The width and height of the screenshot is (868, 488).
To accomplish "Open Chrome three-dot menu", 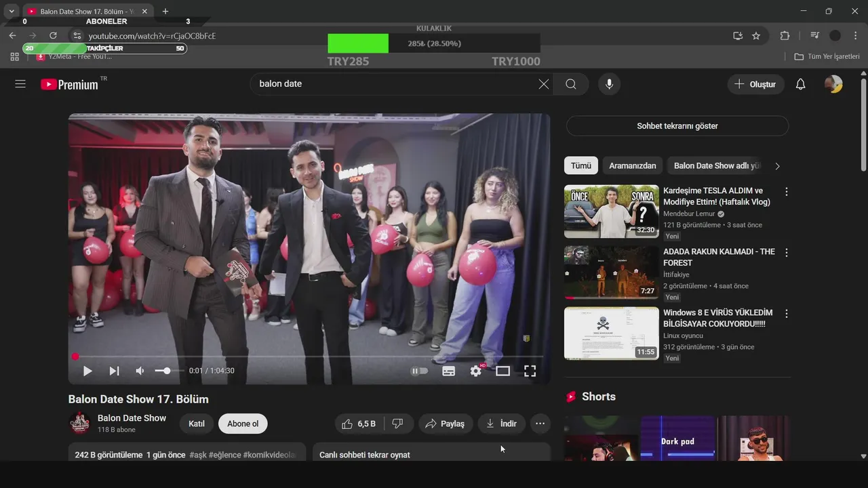I will tap(854, 36).
